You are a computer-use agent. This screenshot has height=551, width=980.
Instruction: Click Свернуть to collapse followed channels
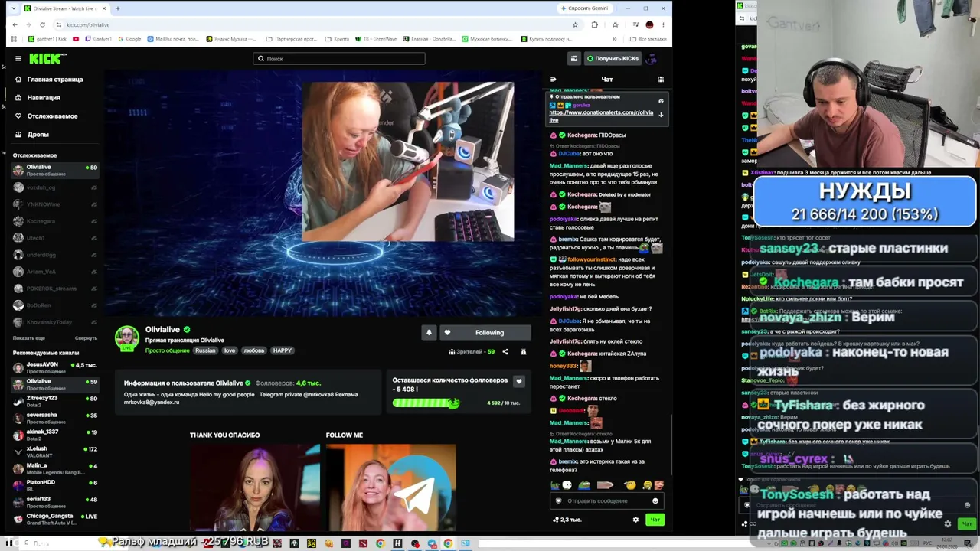click(x=86, y=338)
